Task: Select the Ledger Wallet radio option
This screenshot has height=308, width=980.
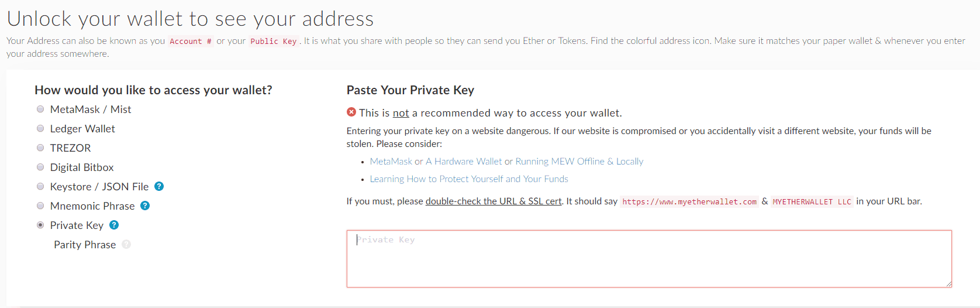Action: 40,128
